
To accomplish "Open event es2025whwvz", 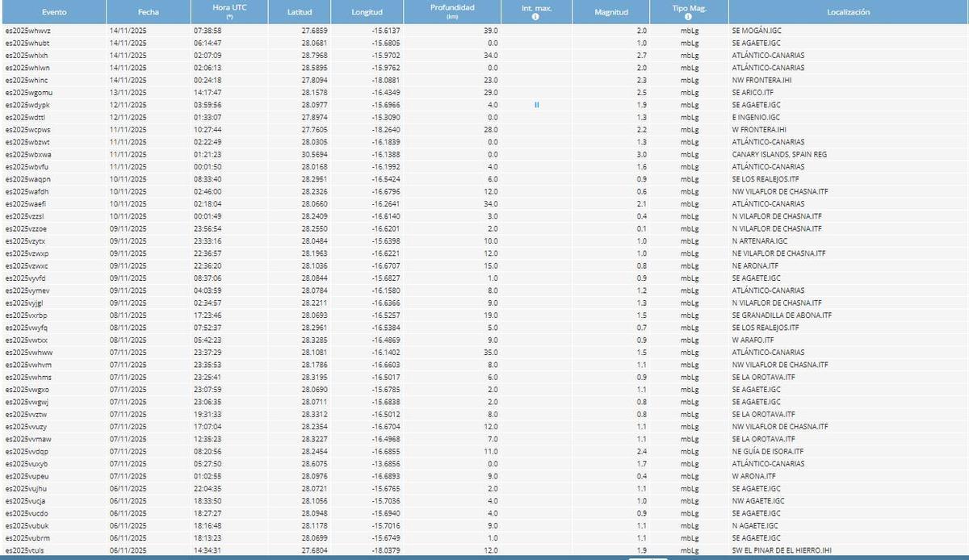I will point(27,31).
